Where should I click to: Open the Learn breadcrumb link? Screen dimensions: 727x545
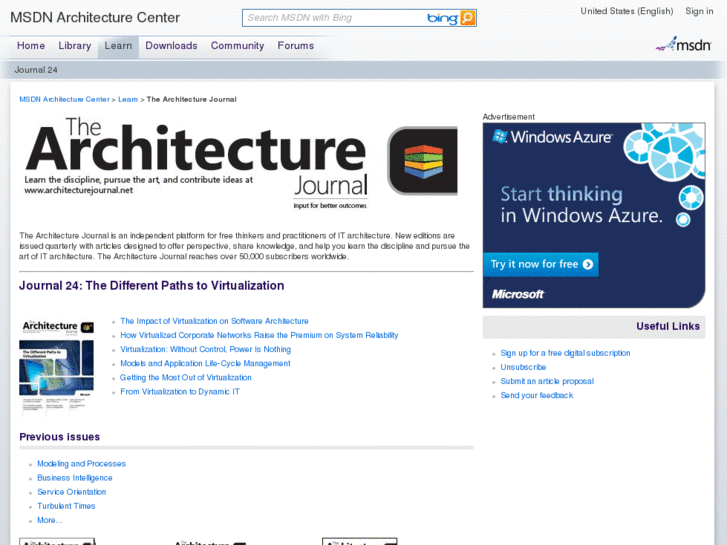[128, 99]
